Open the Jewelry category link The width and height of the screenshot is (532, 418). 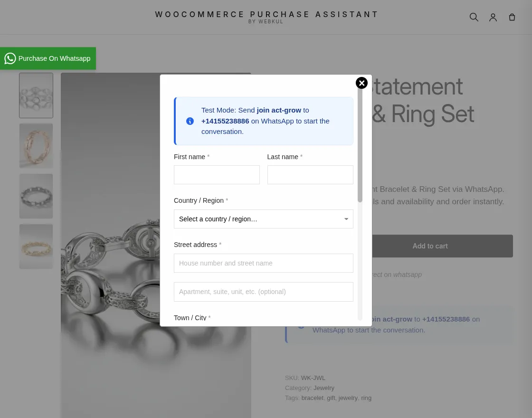click(x=323, y=388)
